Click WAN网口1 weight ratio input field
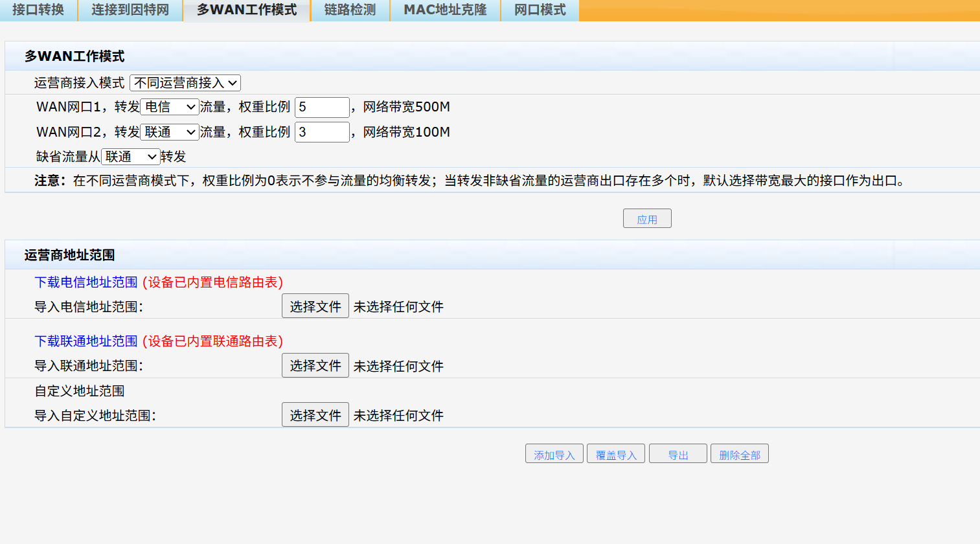 pyautogui.click(x=322, y=107)
